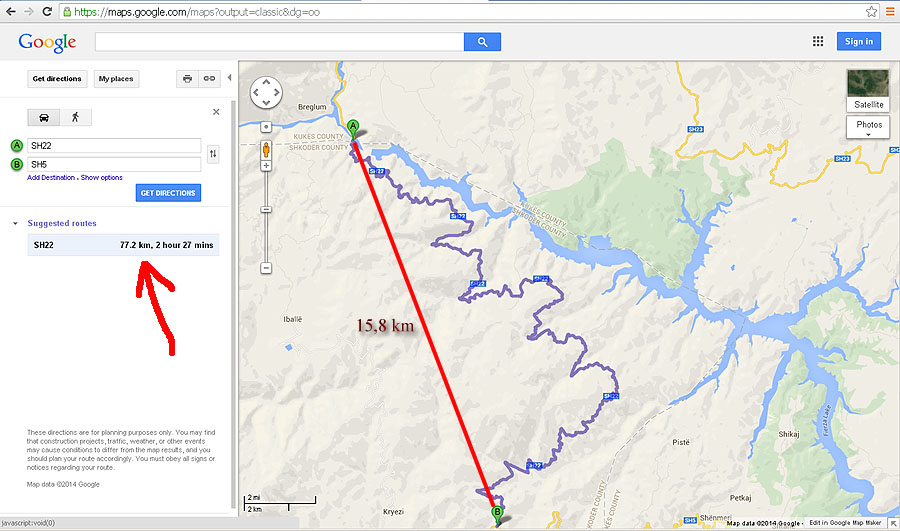The width and height of the screenshot is (900, 531).
Task: Switch to Satellite view thumbnail
Action: coord(868,90)
